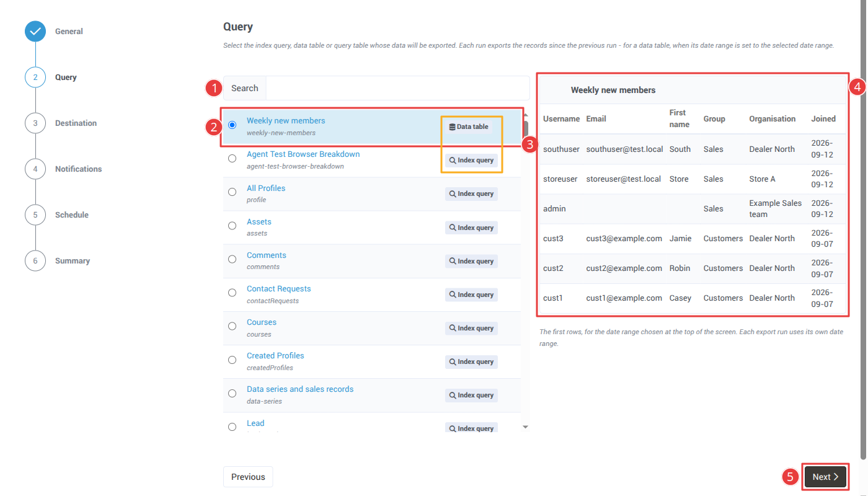Switch to the Summary wizard step
Screen dimensions: 868x496
[x=73, y=261]
